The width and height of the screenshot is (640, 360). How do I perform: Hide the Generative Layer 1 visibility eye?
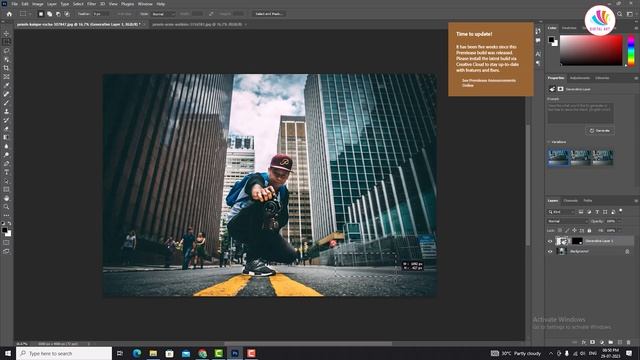coord(550,241)
